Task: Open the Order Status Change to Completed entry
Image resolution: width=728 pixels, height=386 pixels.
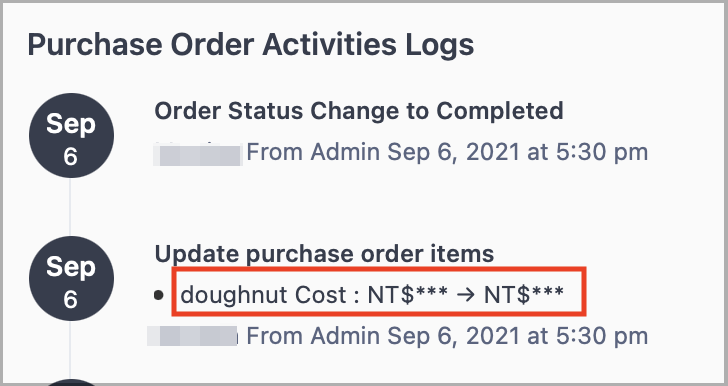Action: click(358, 111)
